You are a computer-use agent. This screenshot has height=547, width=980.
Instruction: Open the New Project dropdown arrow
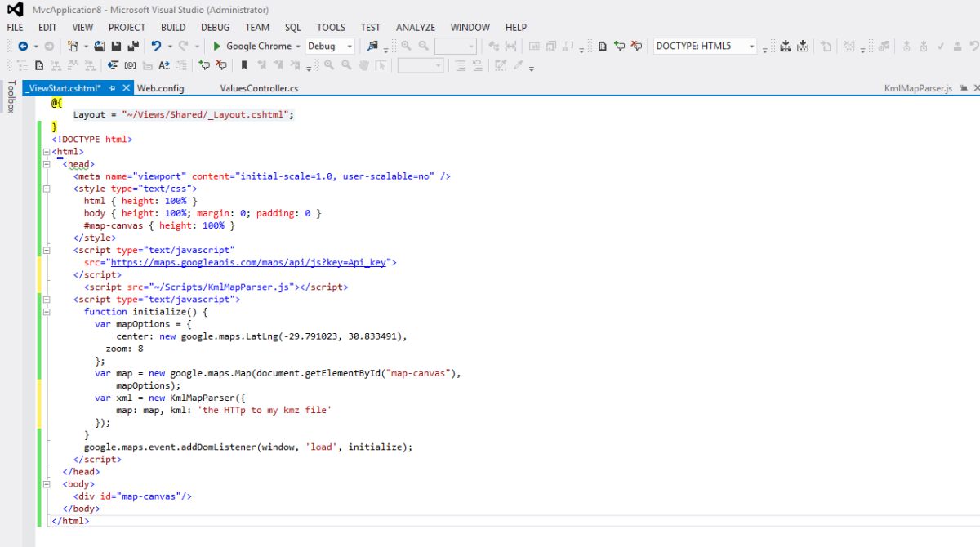pyautogui.click(x=86, y=47)
